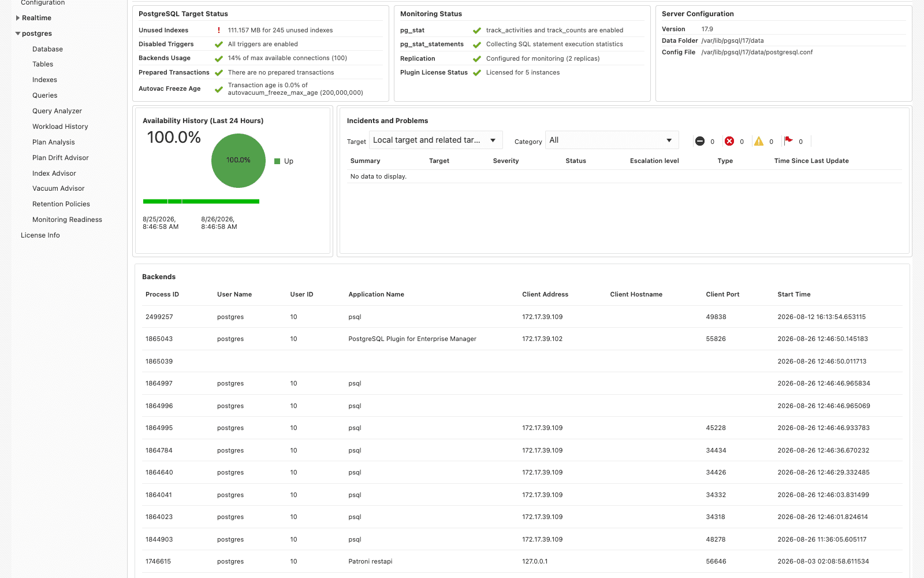Image resolution: width=924 pixels, height=578 pixels.
Task: Open Tables in the sidebar
Action: tap(43, 64)
